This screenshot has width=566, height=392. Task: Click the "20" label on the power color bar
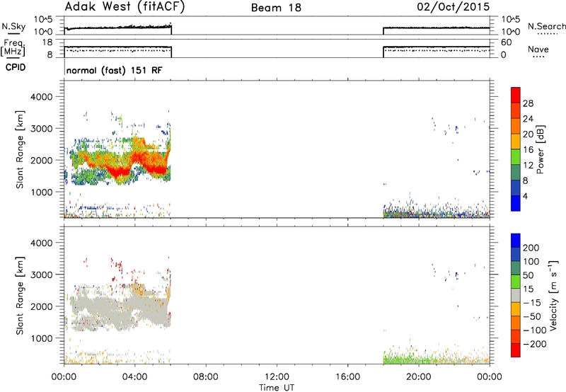[528, 134]
